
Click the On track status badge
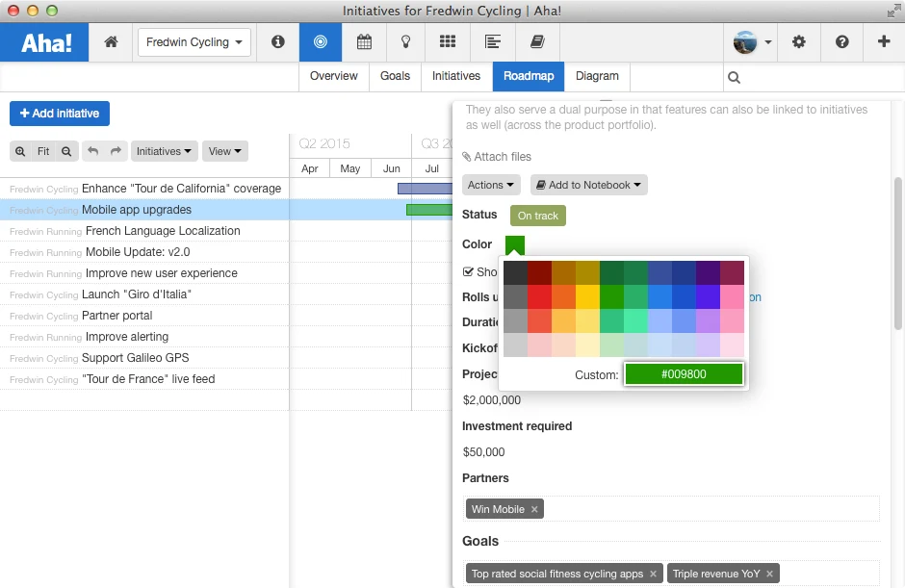click(x=538, y=216)
